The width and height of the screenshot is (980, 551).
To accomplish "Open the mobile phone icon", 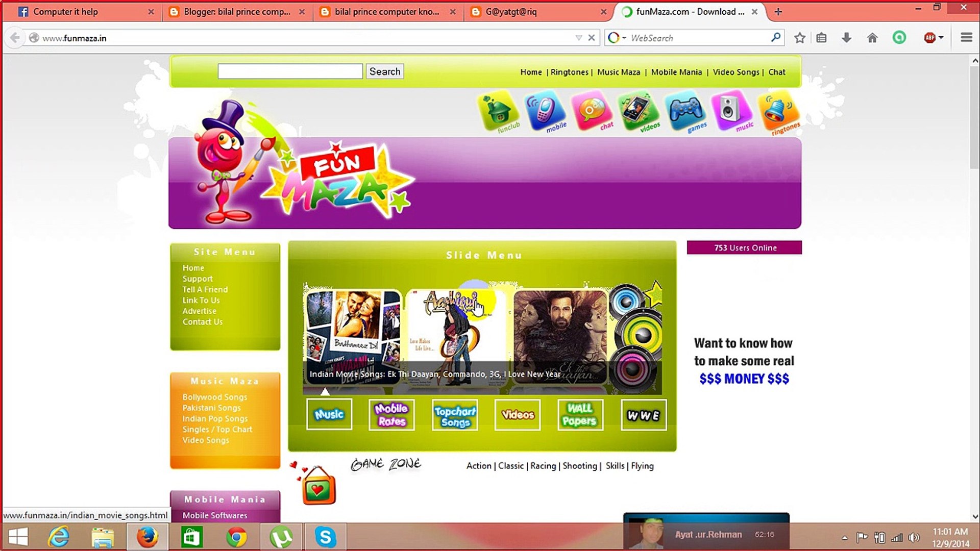I will coord(544,110).
